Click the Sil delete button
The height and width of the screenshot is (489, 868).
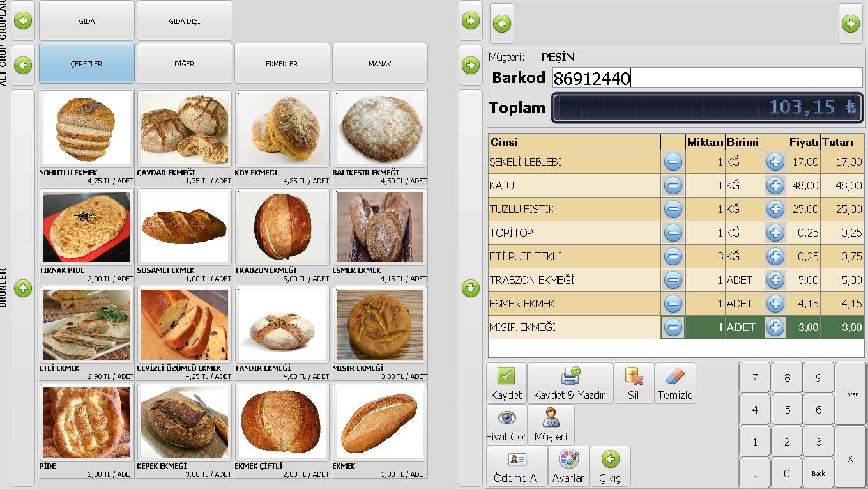(x=633, y=383)
